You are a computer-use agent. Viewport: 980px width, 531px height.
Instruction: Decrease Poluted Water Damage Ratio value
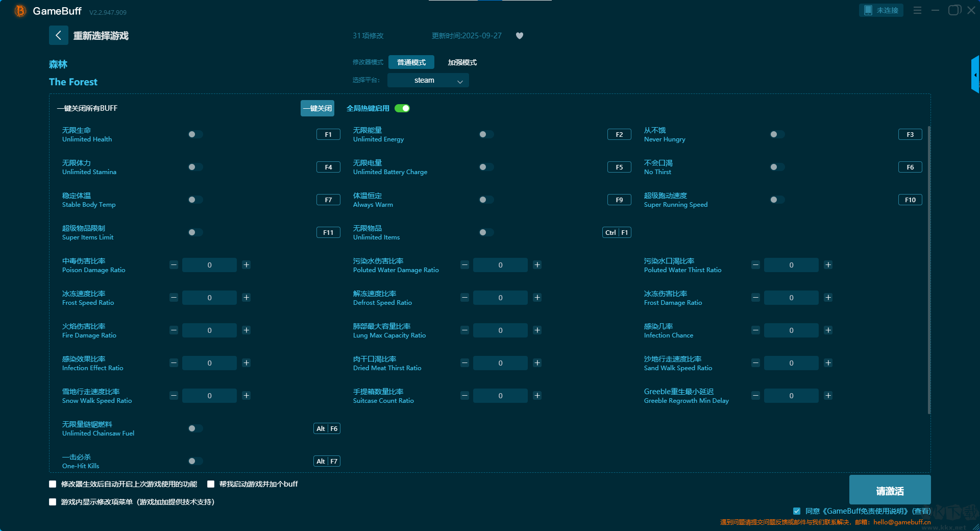click(x=464, y=265)
